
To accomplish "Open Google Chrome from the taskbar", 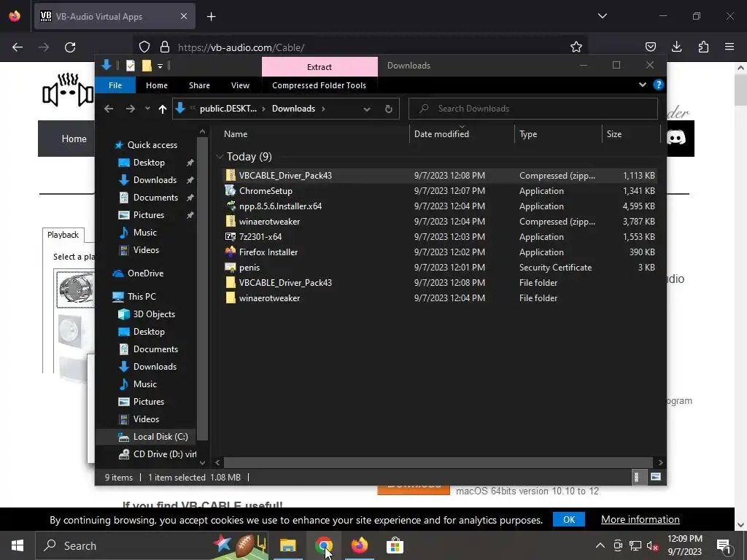I will 324,545.
